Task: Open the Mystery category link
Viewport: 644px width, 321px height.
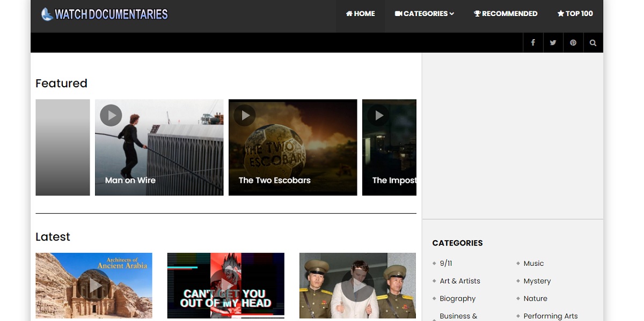Action: [x=537, y=281]
